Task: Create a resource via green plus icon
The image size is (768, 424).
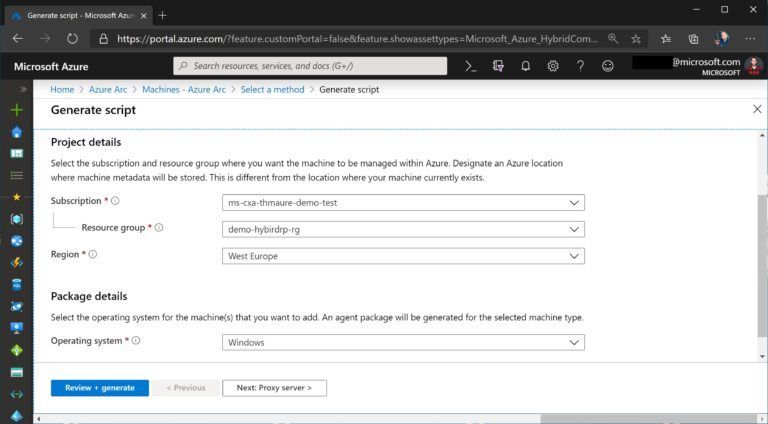Action: click(x=17, y=110)
